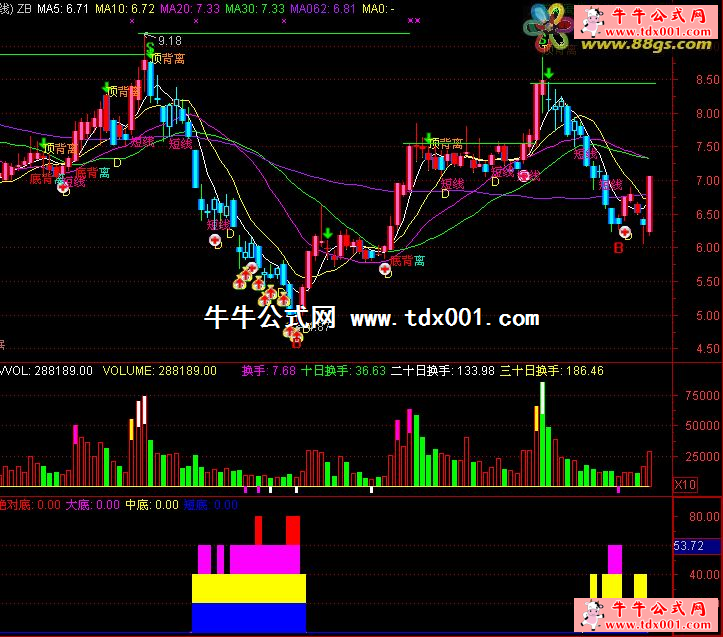
Task: Click the red B signal at the chart's lowest point
Action: [x=296, y=343]
